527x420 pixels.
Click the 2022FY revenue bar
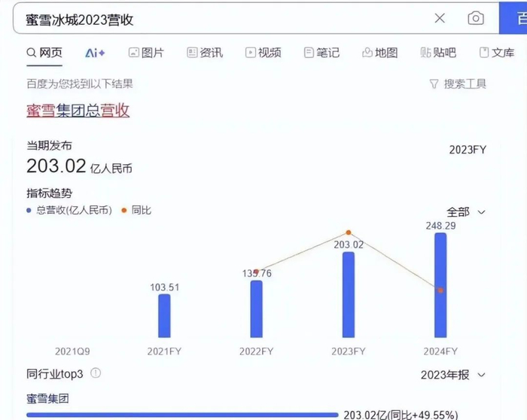257,309
